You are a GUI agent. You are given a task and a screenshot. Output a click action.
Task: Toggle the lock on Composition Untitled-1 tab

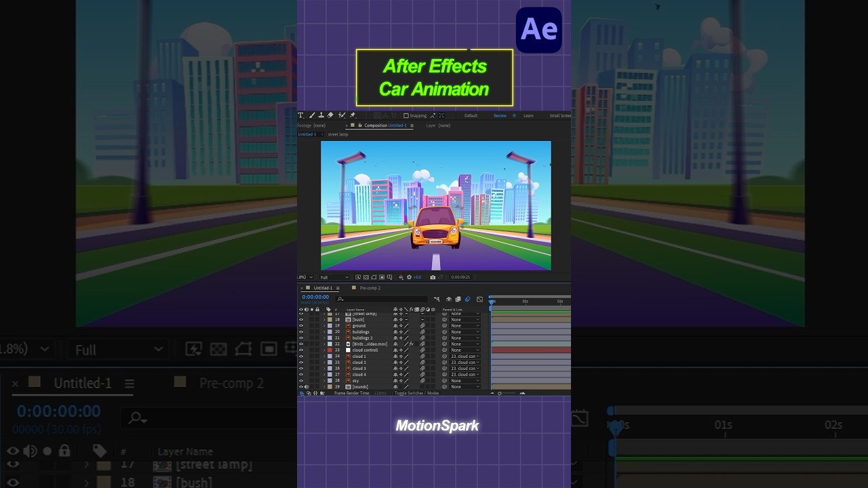tap(359, 125)
